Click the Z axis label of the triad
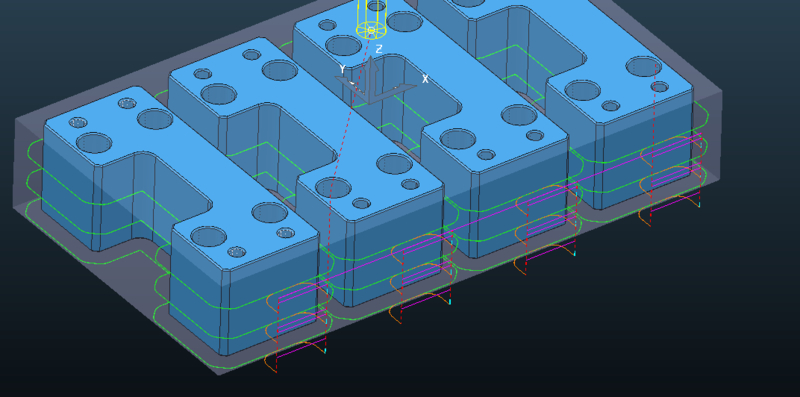 coord(379,49)
